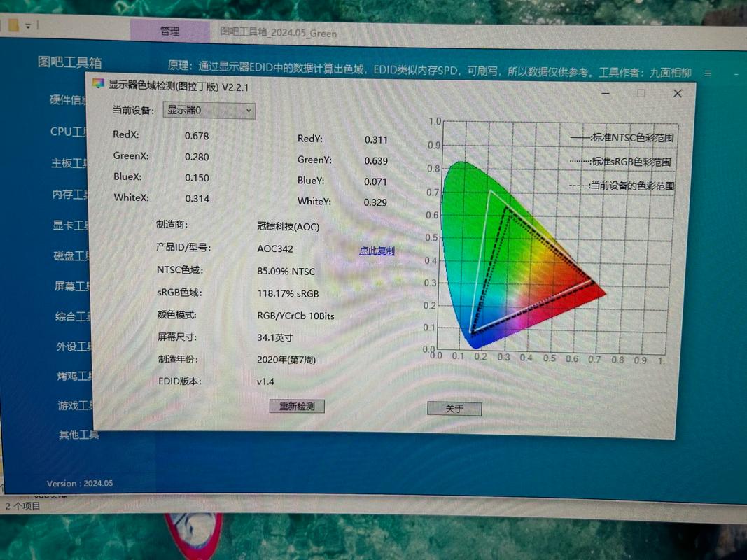Click the 点此复制 link
Screen dimensions: 747x560
[x=377, y=251]
